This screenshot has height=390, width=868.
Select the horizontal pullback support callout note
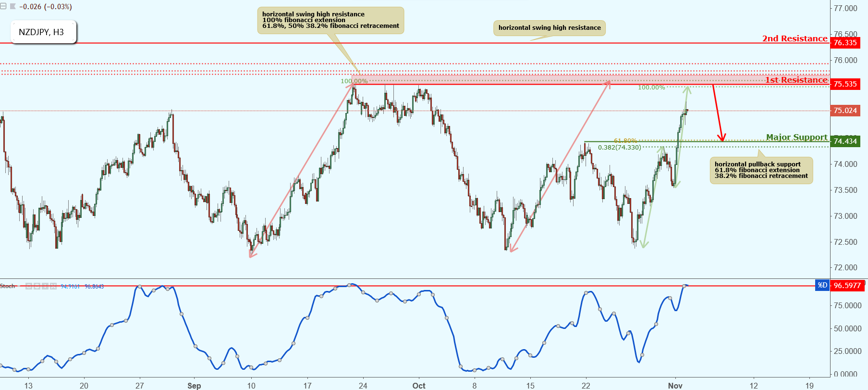point(761,170)
